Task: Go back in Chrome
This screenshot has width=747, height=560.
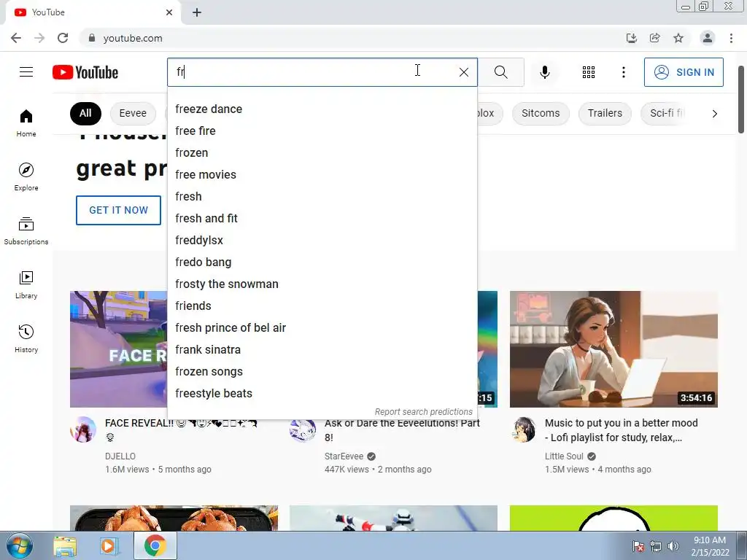Action: point(16,38)
